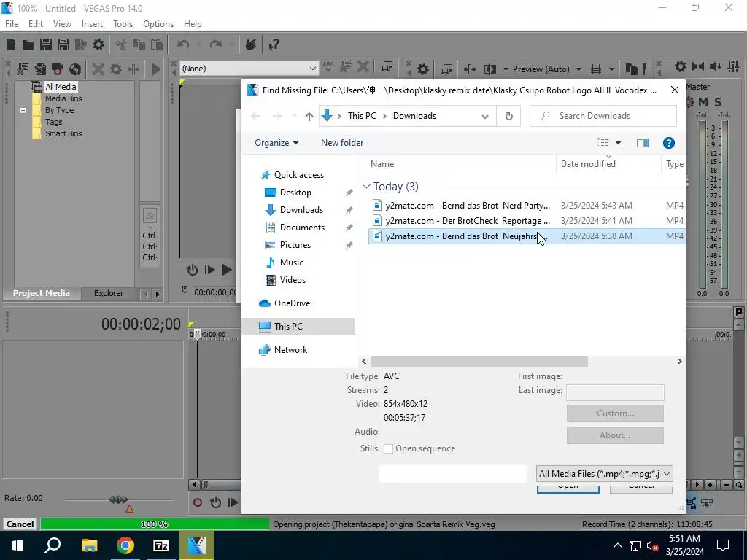Click the Save project floppy icon
The width and height of the screenshot is (747, 560).
[x=46, y=44]
